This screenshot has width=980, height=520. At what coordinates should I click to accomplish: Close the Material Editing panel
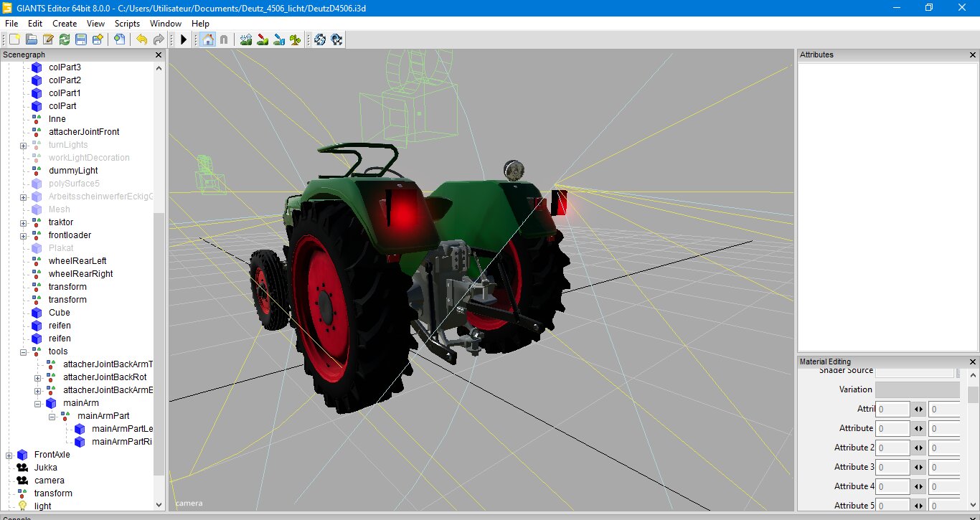973,361
